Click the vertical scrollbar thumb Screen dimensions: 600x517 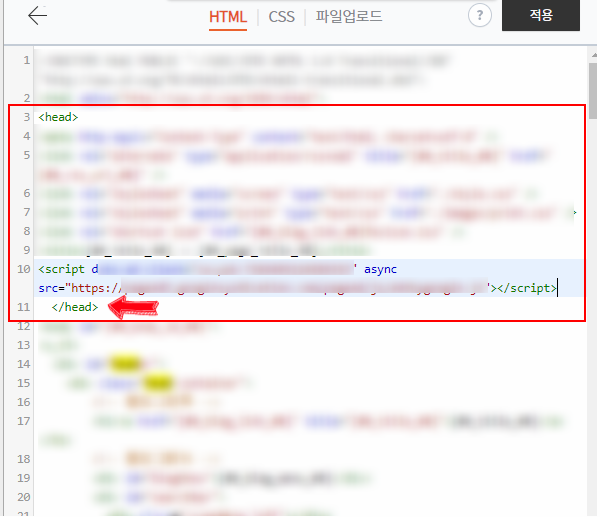tap(593, 91)
